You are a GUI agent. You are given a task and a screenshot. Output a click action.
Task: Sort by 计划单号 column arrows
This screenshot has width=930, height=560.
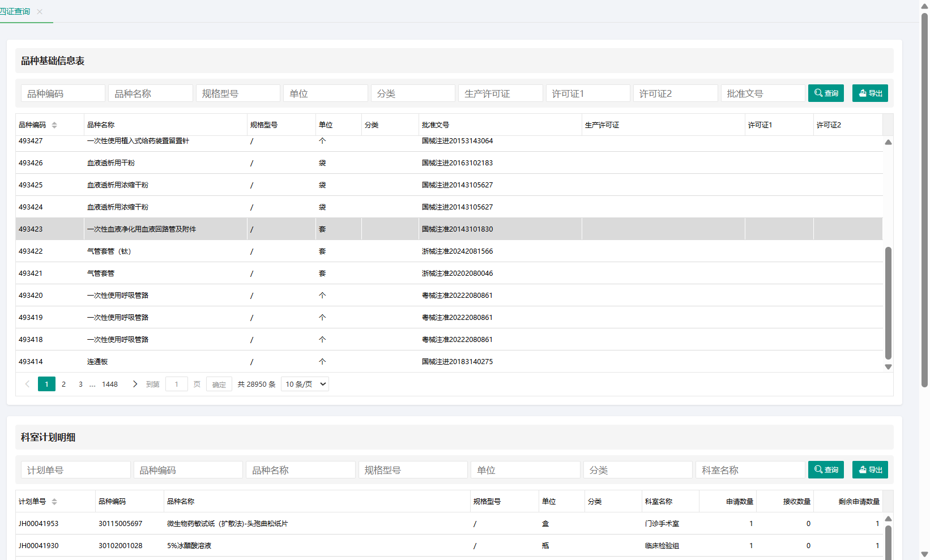[x=54, y=502]
